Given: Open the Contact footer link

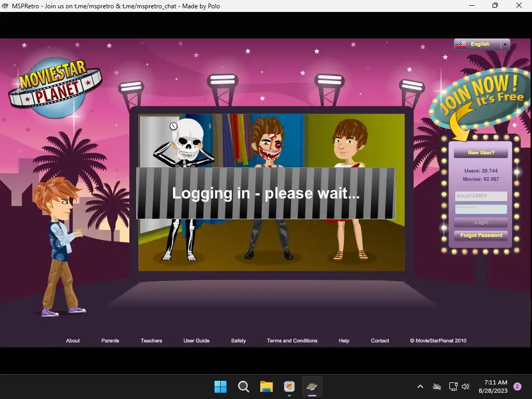Looking at the screenshot, I should [x=380, y=341].
